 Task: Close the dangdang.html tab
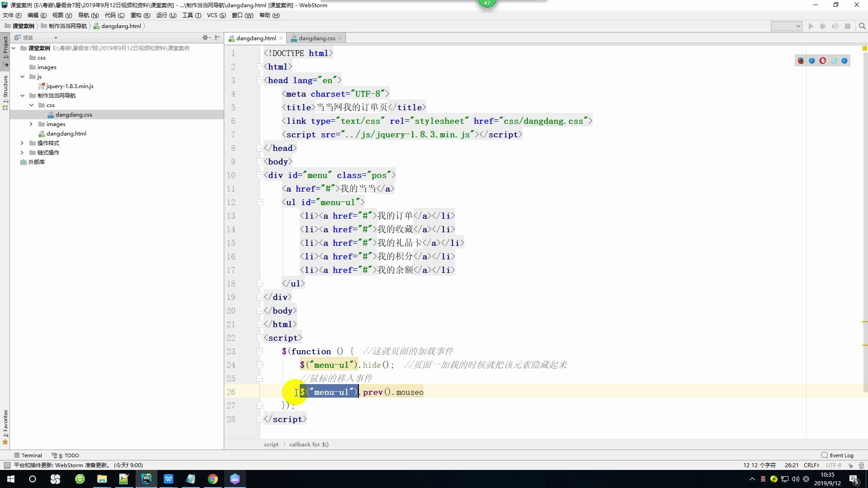click(281, 38)
